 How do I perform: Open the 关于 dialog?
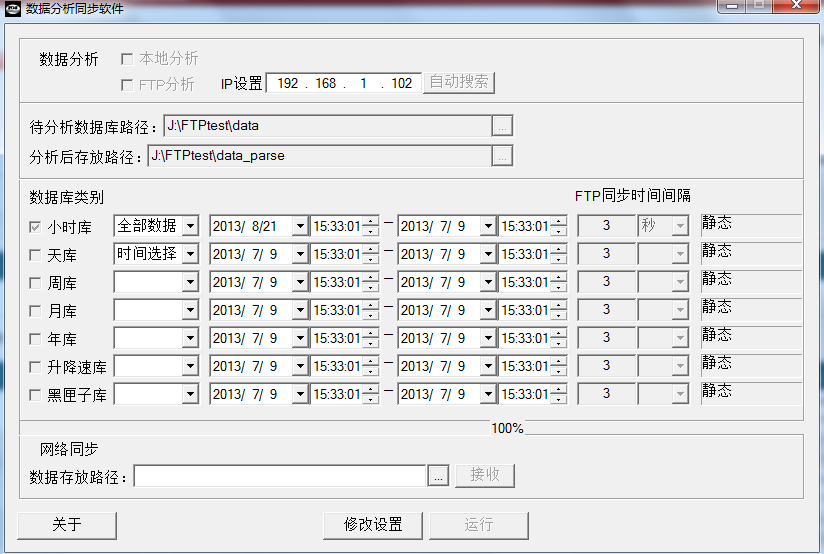67,525
